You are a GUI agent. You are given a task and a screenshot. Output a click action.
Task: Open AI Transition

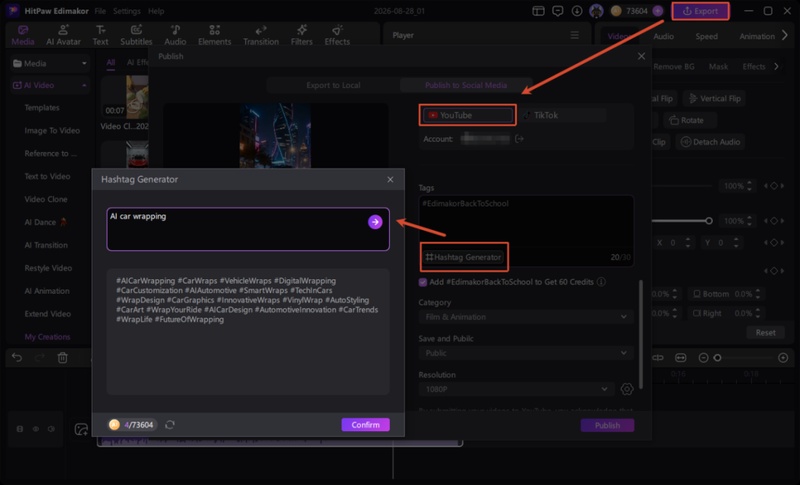(x=46, y=245)
